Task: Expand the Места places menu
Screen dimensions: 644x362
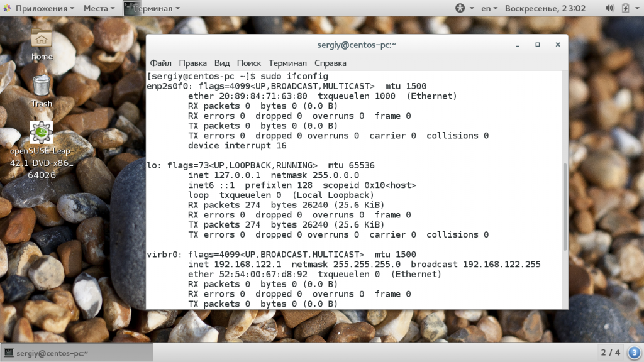Action: point(99,8)
